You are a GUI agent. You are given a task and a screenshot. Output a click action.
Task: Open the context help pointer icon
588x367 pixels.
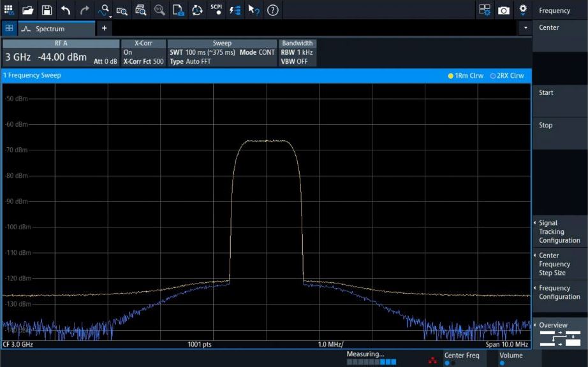[x=254, y=10]
